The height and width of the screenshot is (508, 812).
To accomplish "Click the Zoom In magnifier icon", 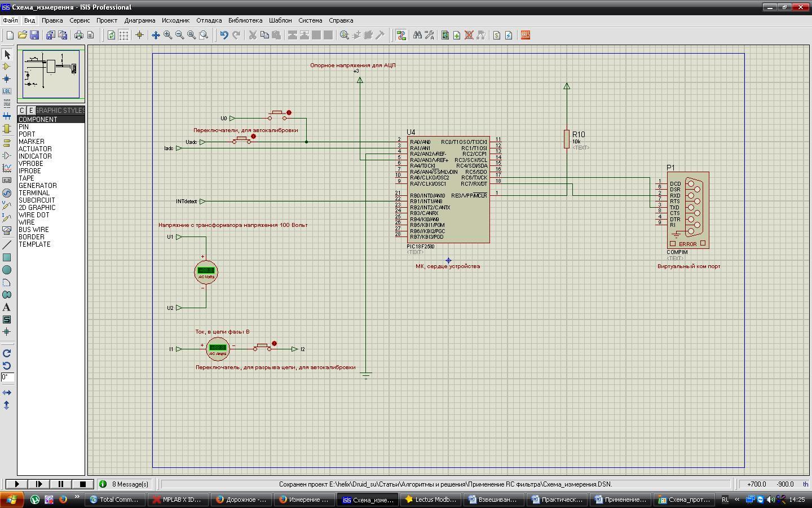I will [x=167, y=35].
